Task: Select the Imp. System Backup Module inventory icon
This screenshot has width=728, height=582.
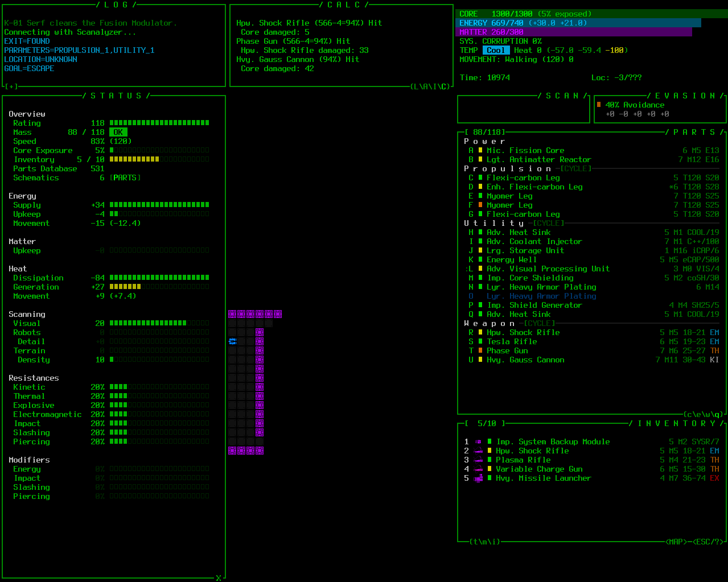Action: [x=479, y=441]
